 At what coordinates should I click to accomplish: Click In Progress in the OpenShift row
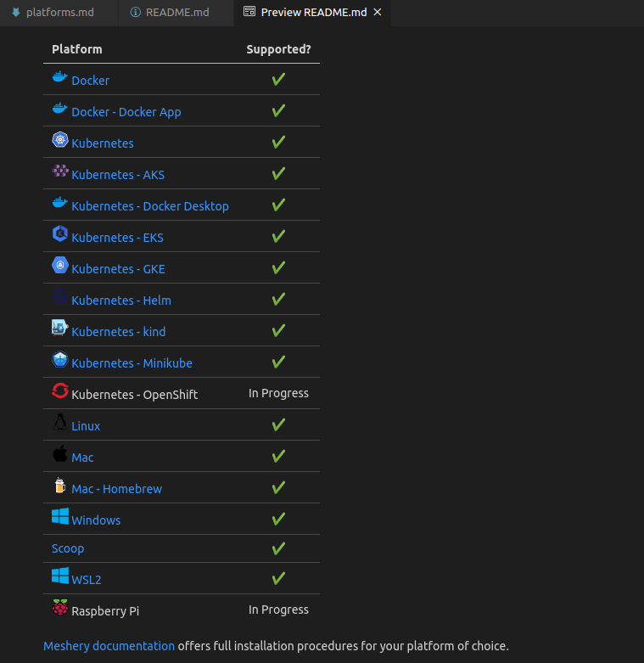point(278,393)
